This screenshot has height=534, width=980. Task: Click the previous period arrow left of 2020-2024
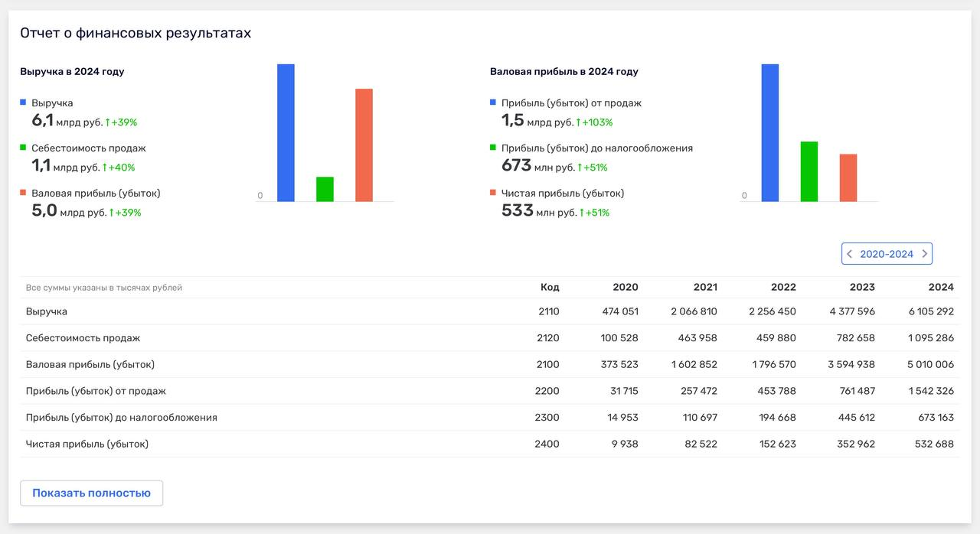click(850, 254)
